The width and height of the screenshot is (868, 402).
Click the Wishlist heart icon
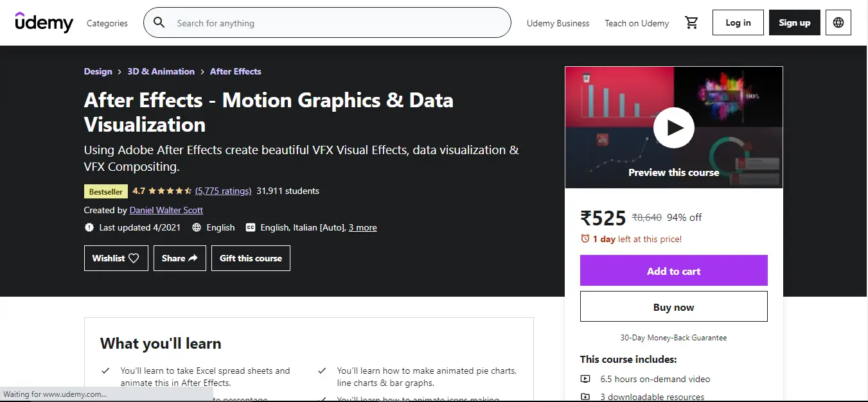point(134,258)
